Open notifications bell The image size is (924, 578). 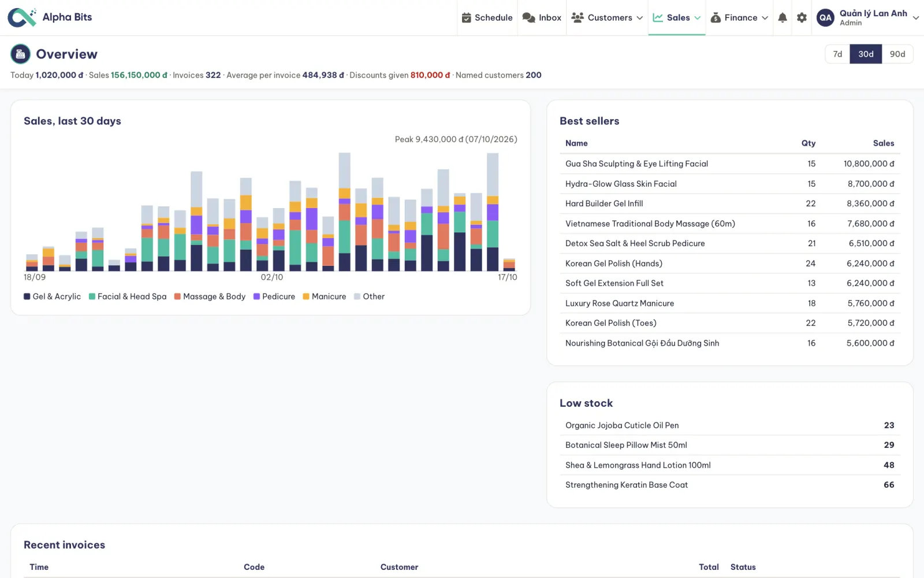point(783,18)
